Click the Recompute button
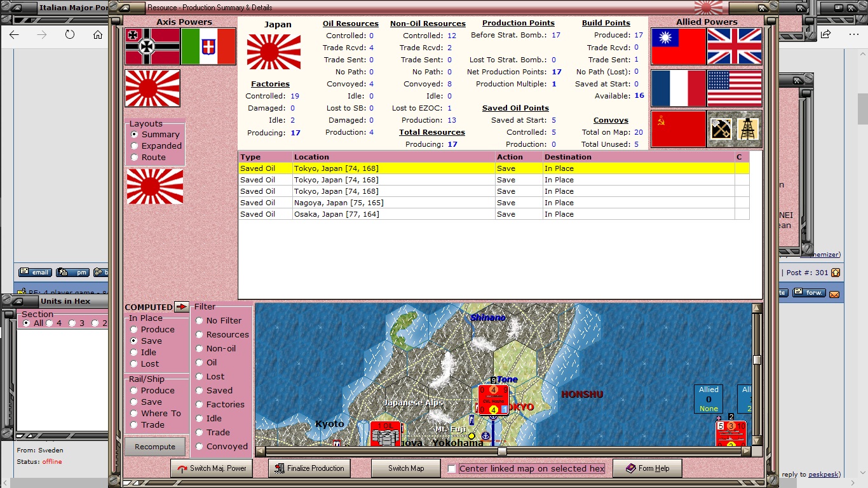 coord(155,447)
